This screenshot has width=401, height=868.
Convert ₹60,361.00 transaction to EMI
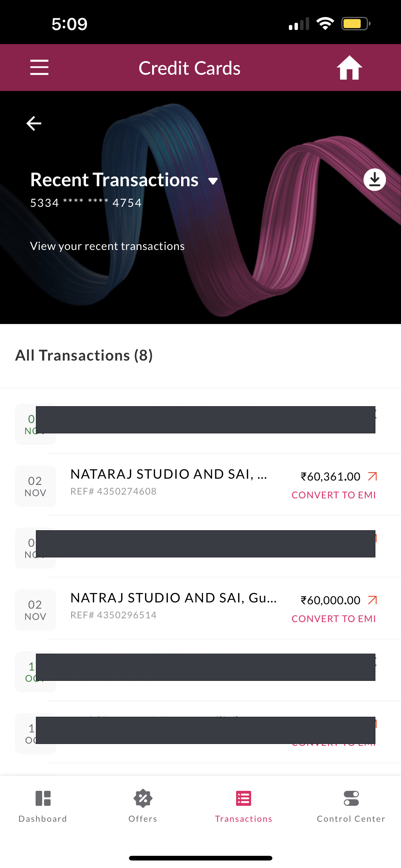click(x=333, y=495)
